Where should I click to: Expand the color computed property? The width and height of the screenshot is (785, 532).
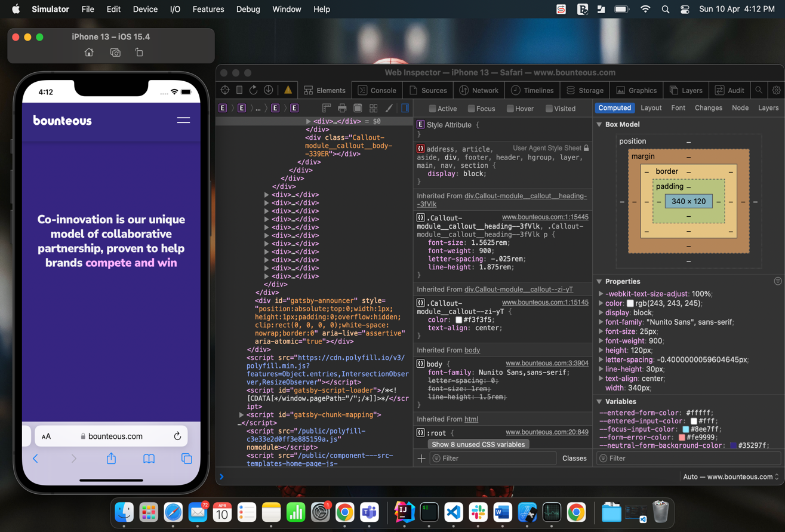pyautogui.click(x=601, y=303)
